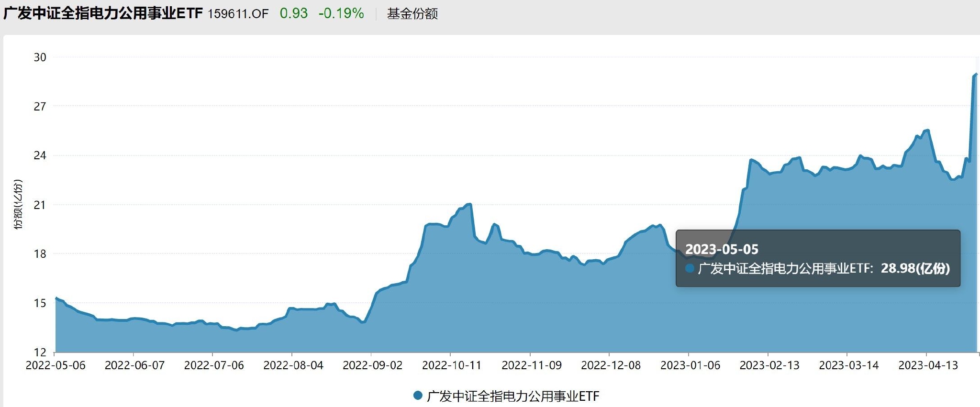980x407 pixels.
Task: Click the y-axis label 21
Action: point(40,205)
